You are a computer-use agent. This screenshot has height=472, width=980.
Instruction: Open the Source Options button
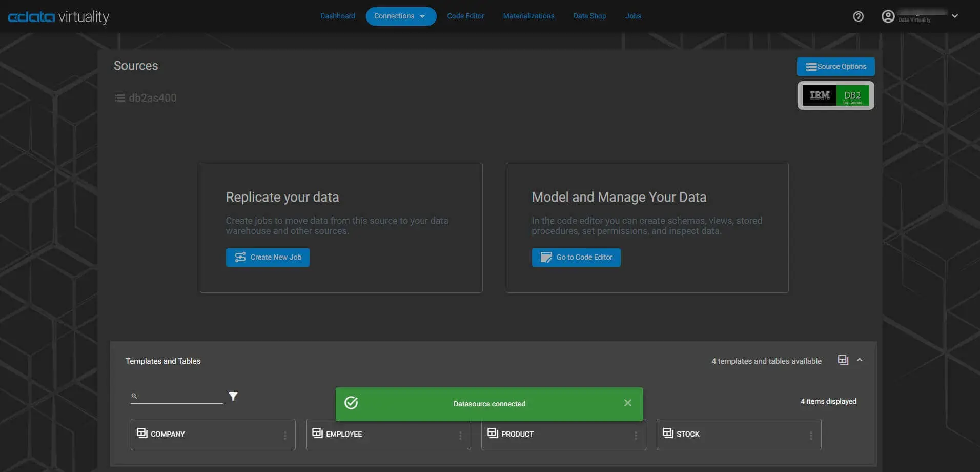(835, 67)
